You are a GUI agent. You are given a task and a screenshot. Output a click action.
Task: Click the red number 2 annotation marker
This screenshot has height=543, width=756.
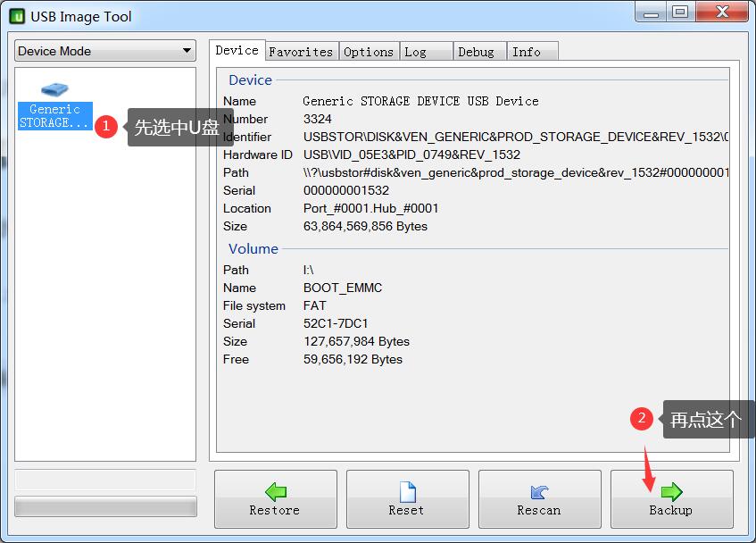641,419
